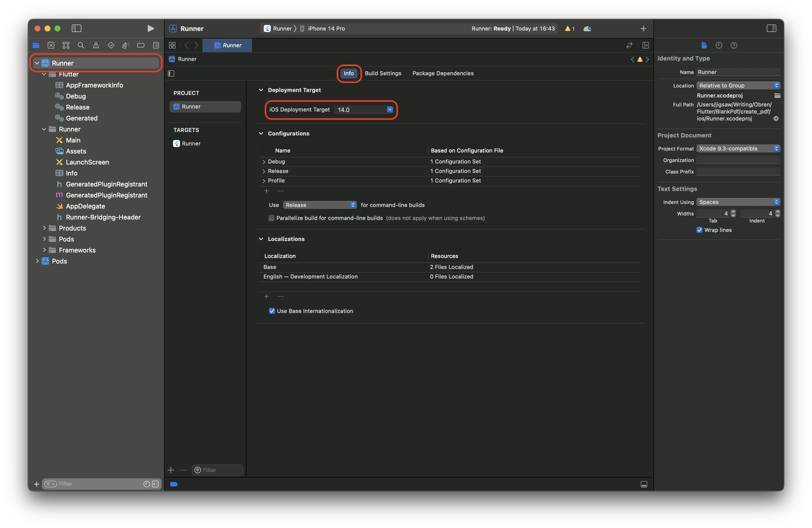
Task: Open the Test navigator
Action: tap(110, 45)
